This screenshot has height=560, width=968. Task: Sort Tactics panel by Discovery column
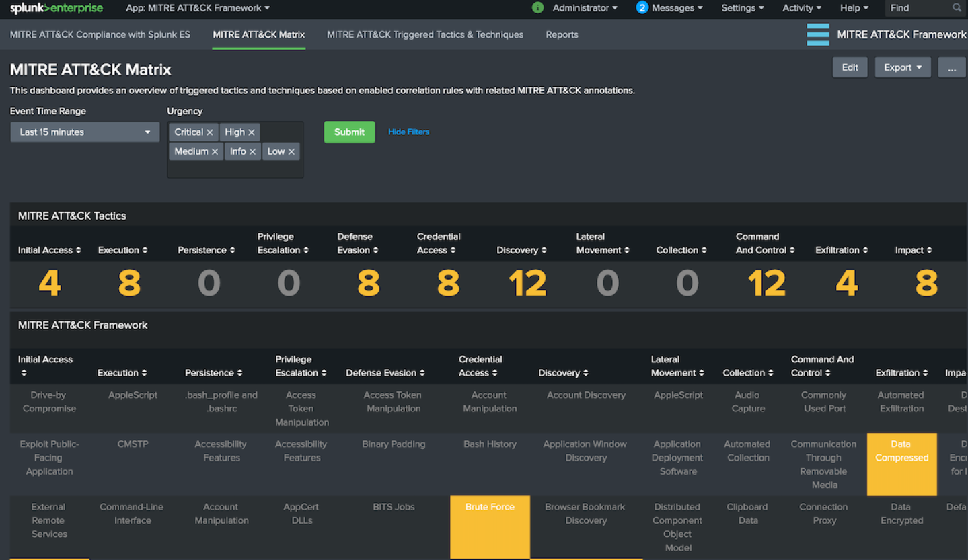(x=521, y=250)
